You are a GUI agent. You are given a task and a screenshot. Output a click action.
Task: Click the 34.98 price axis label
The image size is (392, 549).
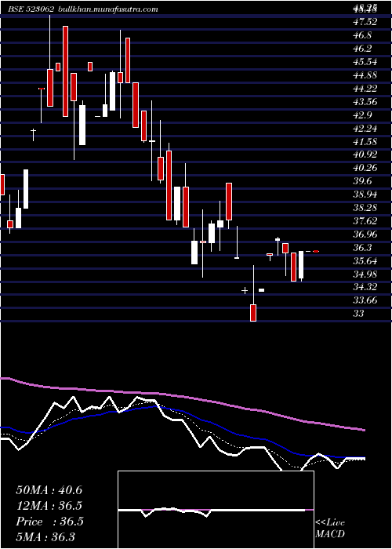[365, 274]
